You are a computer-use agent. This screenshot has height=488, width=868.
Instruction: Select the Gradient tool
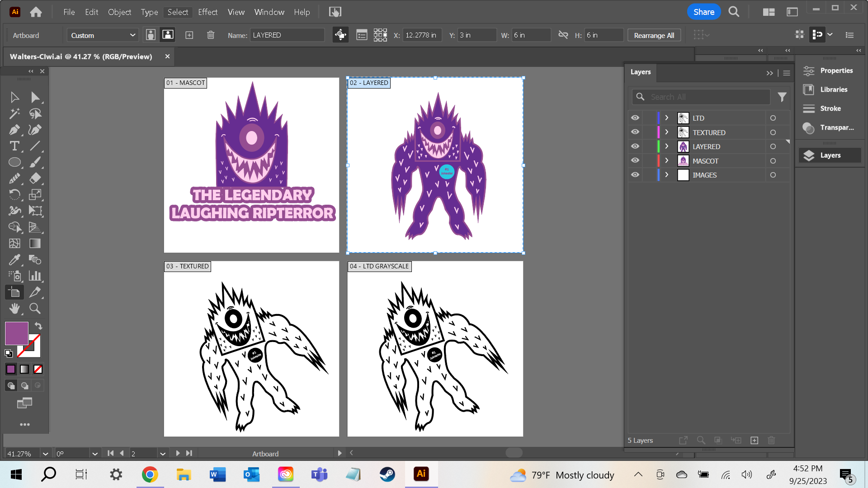35,244
